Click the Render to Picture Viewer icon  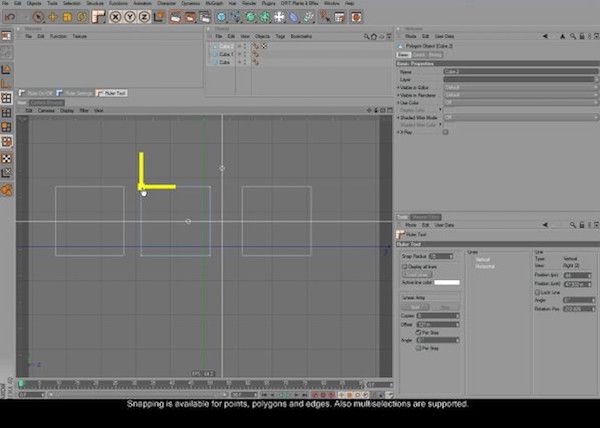[190, 17]
